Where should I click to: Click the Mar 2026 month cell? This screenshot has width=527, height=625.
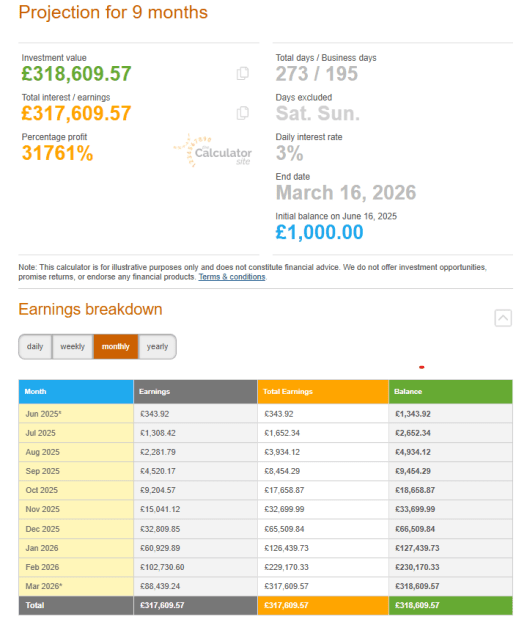pos(76,586)
